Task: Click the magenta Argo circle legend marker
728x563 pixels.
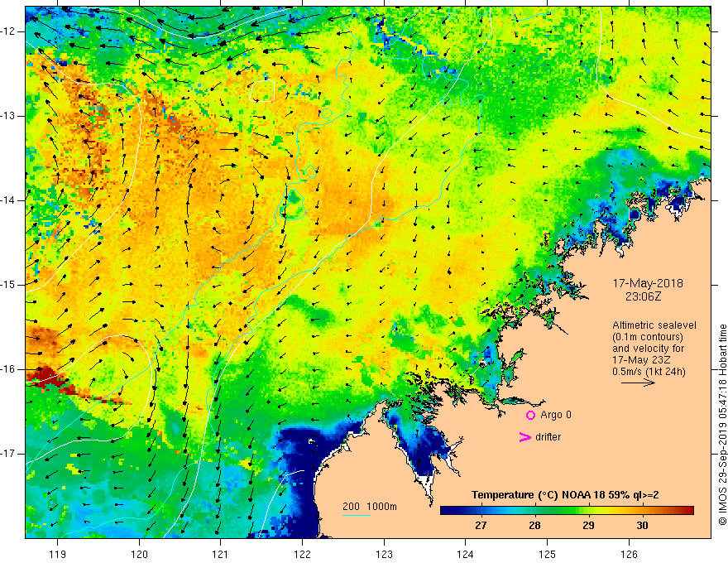Action: (x=530, y=415)
